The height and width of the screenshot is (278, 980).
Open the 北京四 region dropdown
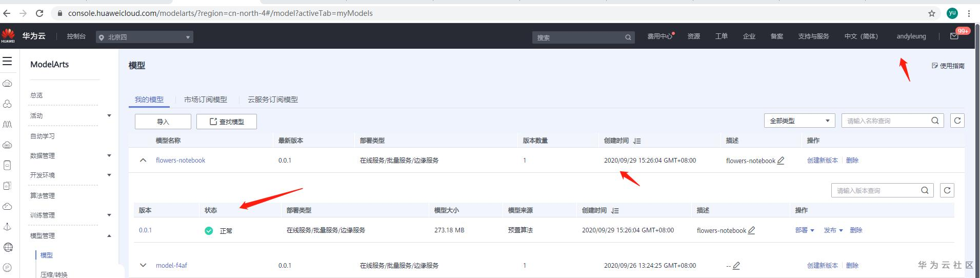[145, 37]
